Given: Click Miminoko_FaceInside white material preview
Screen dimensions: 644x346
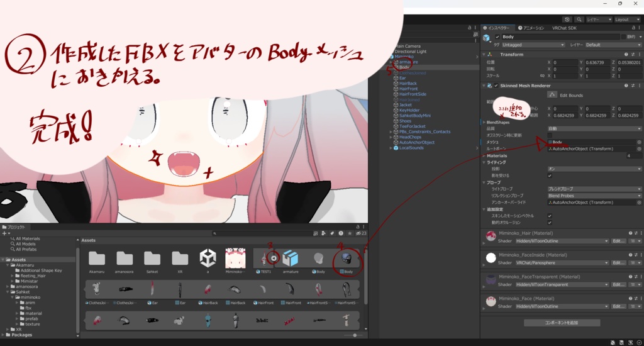Looking at the screenshot, I should click(491, 258).
